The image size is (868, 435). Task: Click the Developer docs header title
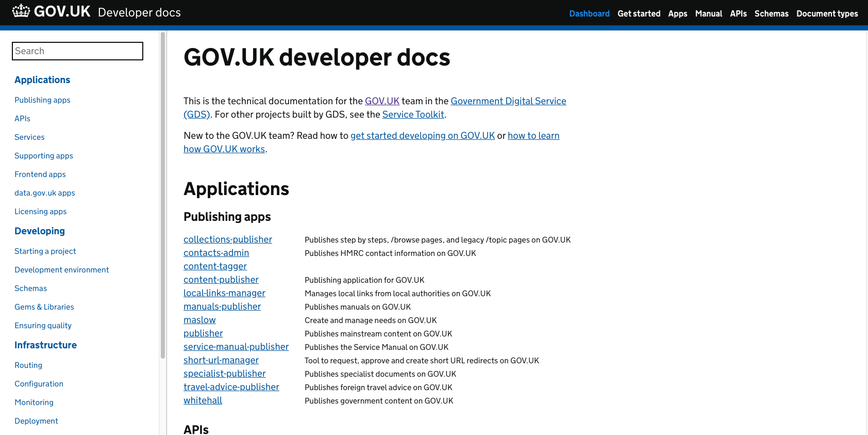coord(139,12)
